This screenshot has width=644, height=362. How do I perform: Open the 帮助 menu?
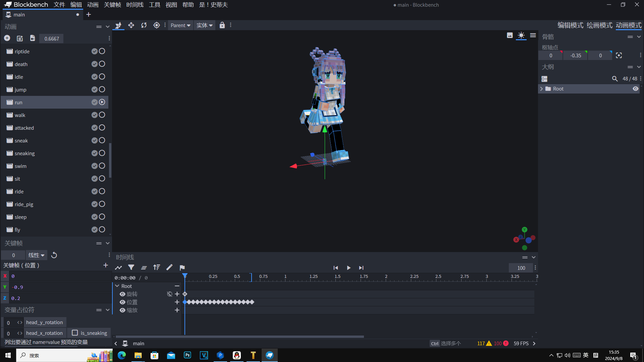(x=188, y=5)
